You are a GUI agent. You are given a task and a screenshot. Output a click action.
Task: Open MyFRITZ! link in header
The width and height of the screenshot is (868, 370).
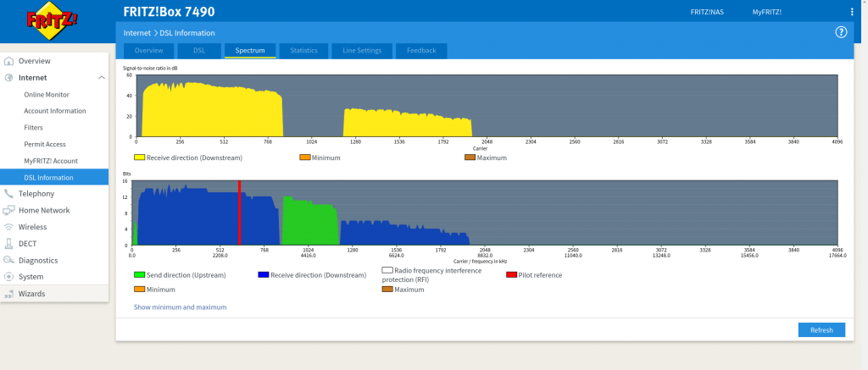coord(766,12)
